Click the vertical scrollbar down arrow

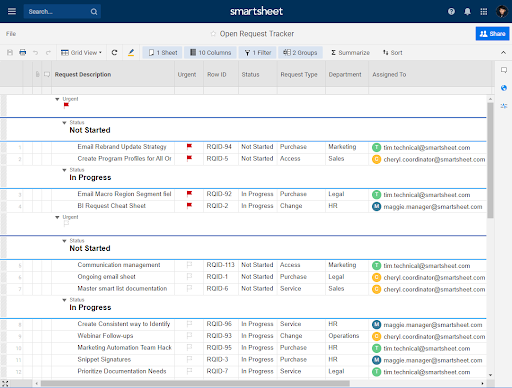(490, 375)
